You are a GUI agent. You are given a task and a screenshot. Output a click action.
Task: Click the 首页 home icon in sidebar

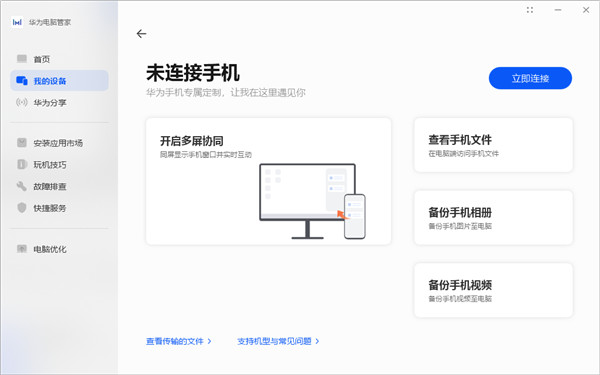[x=22, y=59]
